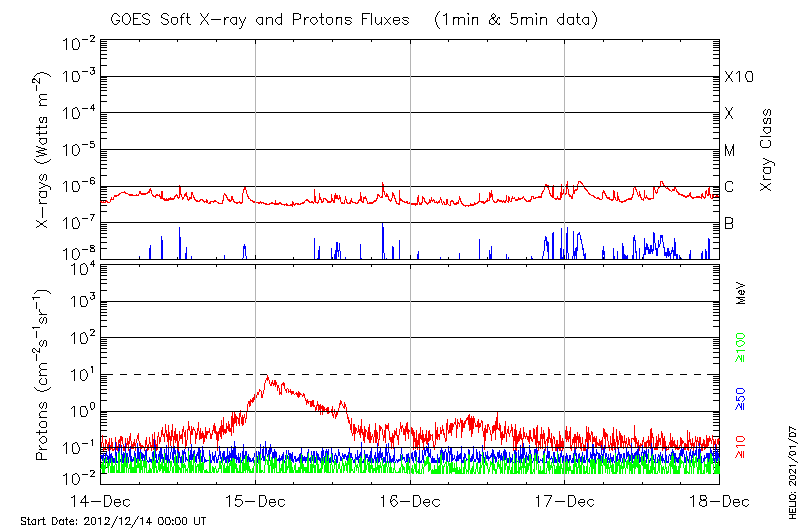800x530 pixels.
Task: Click the red proton flux peak near 15-Dec
Action: 267,379
